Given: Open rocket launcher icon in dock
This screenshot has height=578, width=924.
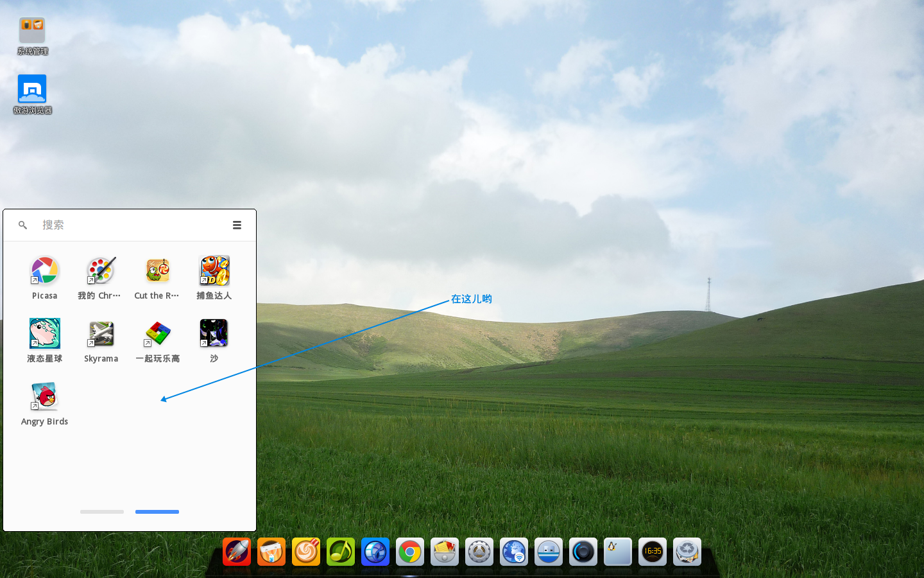Looking at the screenshot, I should [x=237, y=552].
